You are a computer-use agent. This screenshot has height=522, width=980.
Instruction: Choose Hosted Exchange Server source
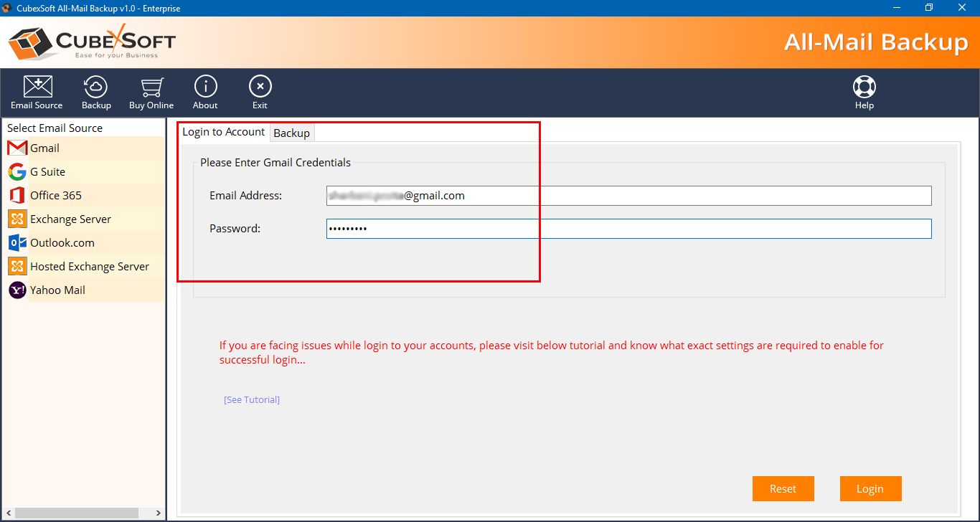89,267
